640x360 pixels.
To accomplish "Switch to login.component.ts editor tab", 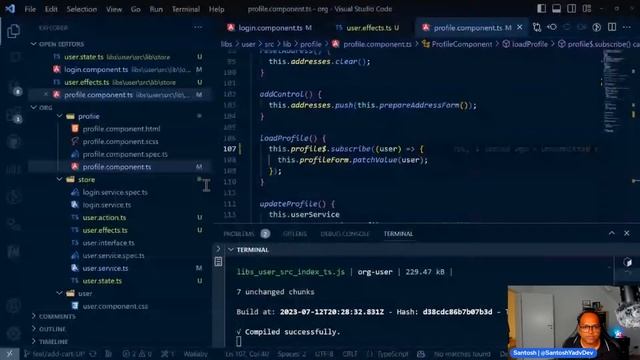I will [270, 28].
